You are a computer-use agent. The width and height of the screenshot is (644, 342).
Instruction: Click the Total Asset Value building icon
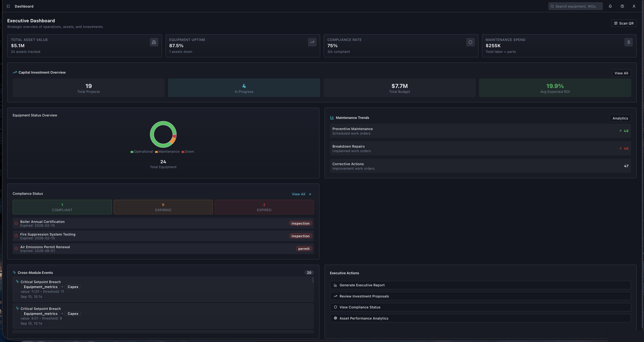(154, 42)
